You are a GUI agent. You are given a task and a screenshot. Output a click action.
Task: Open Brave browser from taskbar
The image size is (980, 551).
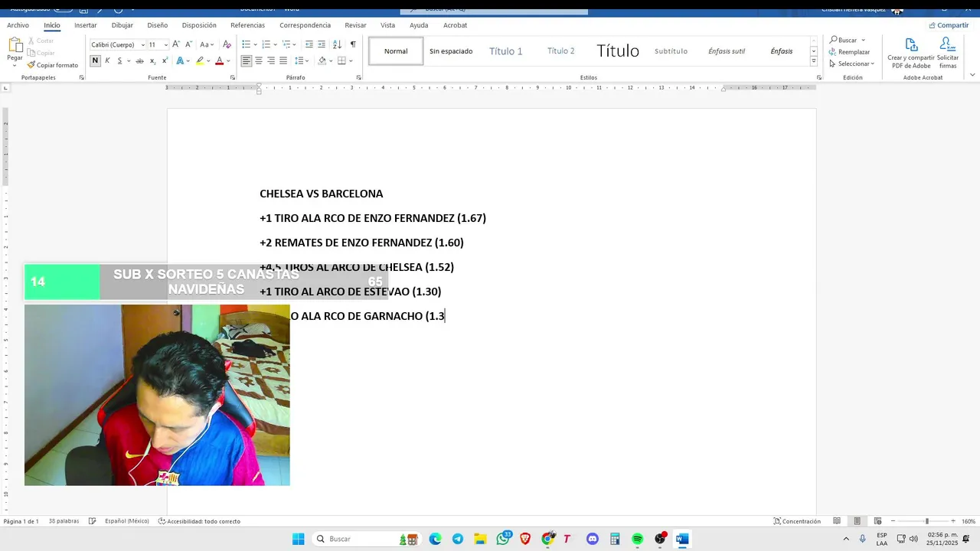pyautogui.click(x=525, y=539)
